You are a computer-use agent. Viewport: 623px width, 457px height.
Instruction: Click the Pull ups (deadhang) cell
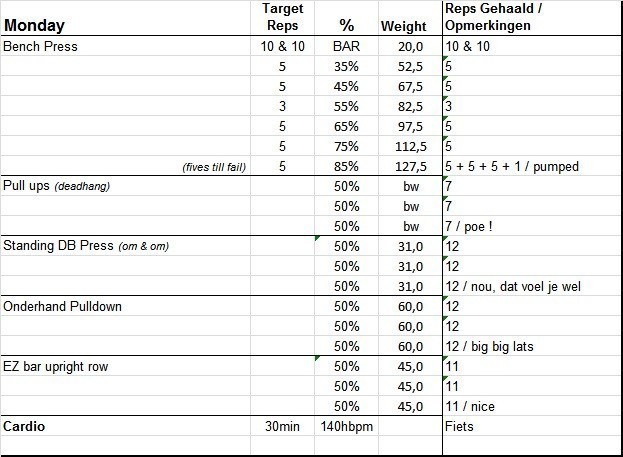[x=59, y=186]
